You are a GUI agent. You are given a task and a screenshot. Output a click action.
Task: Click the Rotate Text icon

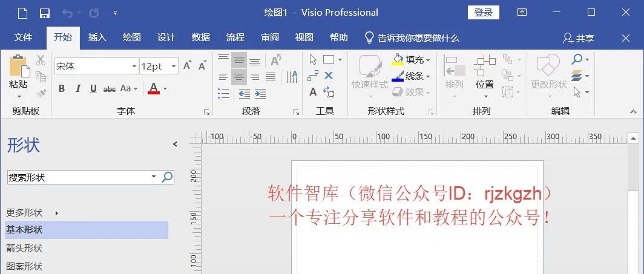point(276,60)
